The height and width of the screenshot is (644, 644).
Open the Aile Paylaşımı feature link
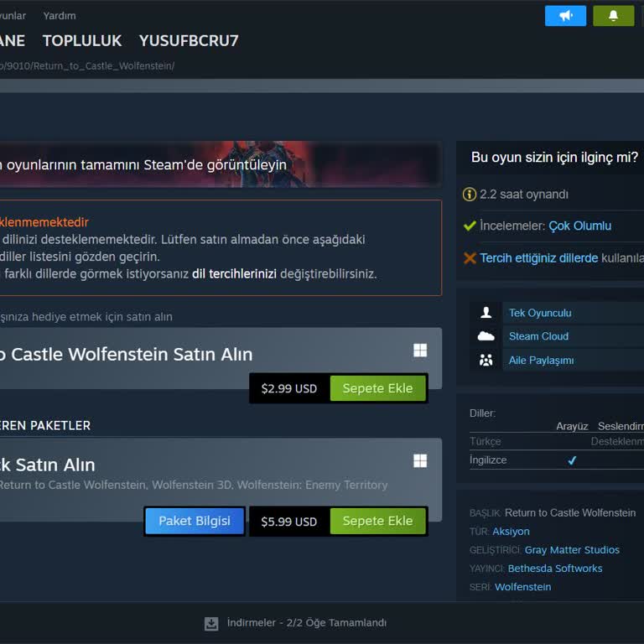[x=542, y=361]
